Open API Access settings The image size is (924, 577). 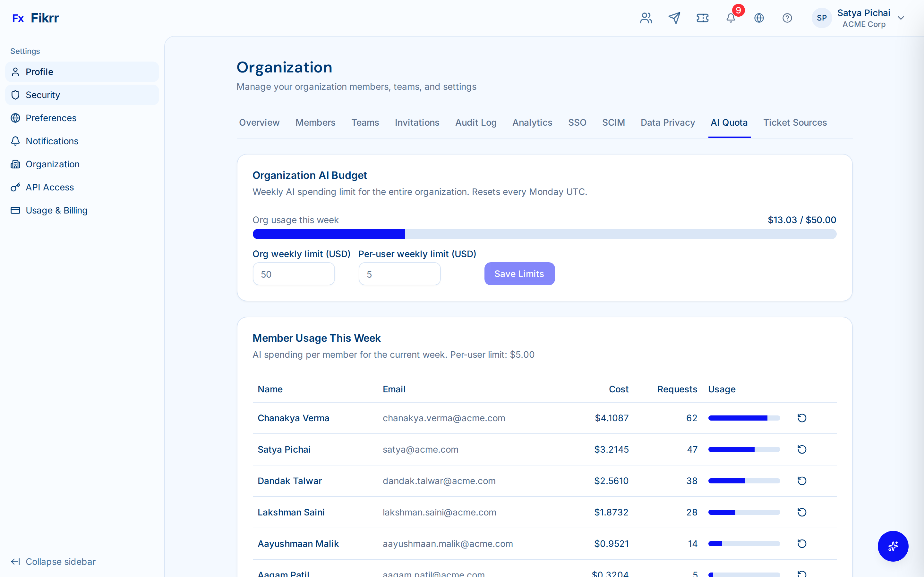[x=50, y=187]
